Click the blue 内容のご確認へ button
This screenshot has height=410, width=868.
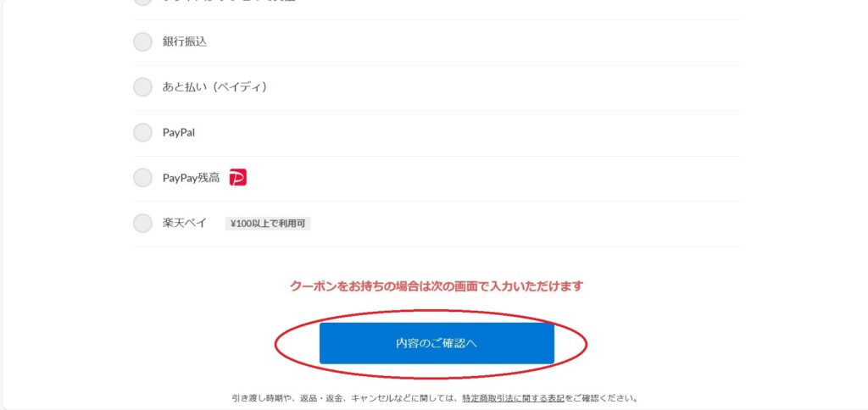pos(437,343)
